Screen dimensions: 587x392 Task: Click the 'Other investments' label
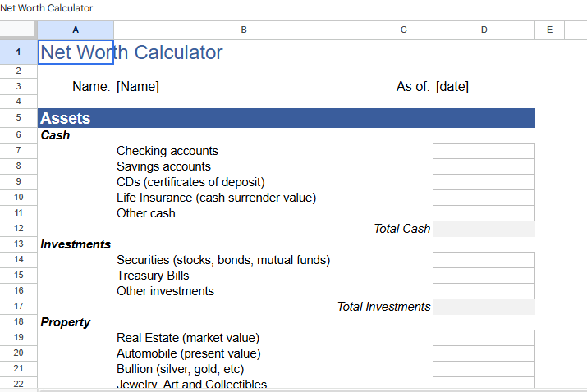165,291
